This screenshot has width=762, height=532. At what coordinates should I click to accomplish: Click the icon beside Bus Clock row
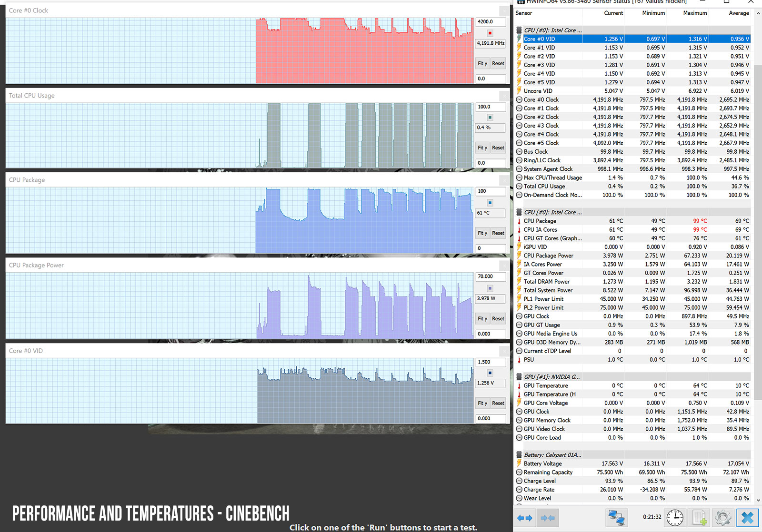pyautogui.click(x=519, y=152)
